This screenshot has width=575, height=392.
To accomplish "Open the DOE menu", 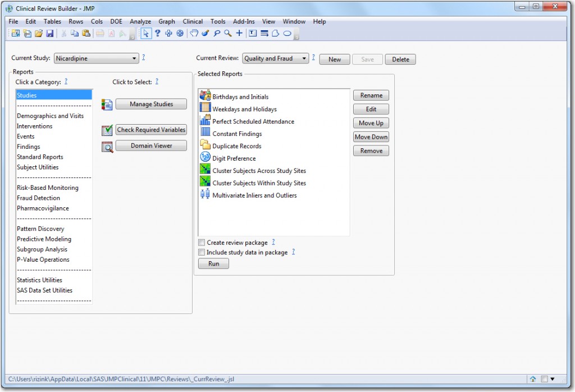I will click(116, 21).
